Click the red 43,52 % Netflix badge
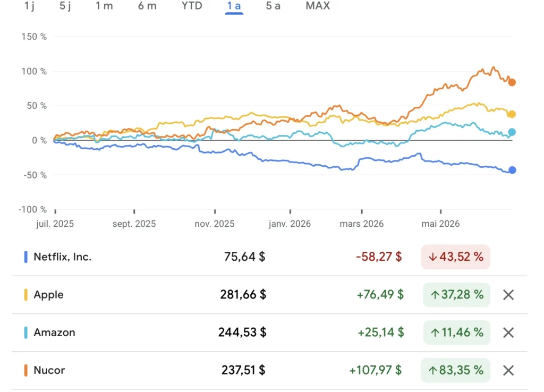544x392 pixels. [455, 257]
